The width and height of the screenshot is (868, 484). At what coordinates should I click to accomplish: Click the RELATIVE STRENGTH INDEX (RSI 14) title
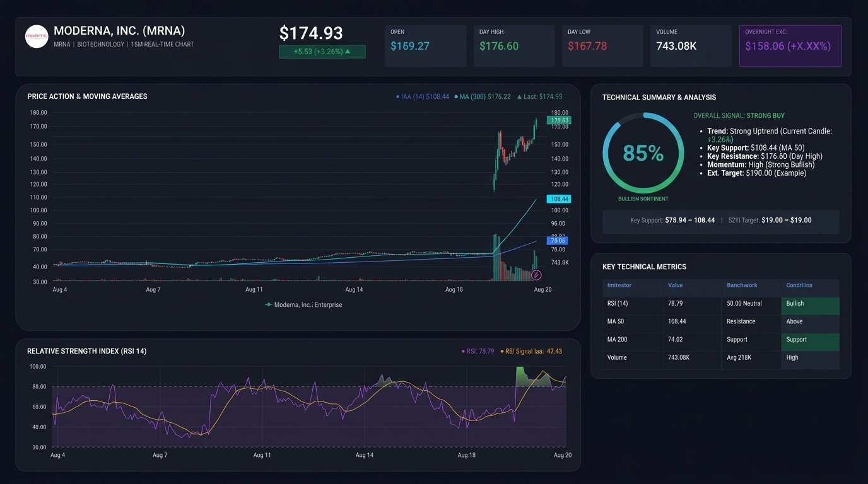pyautogui.click(x=87, y=351)
